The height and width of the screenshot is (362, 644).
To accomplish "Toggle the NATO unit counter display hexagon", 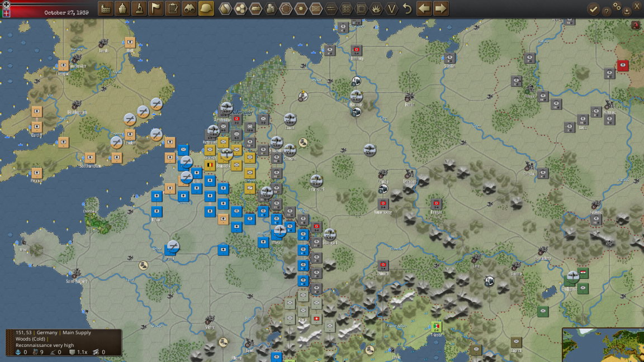I will pos(316,8).
